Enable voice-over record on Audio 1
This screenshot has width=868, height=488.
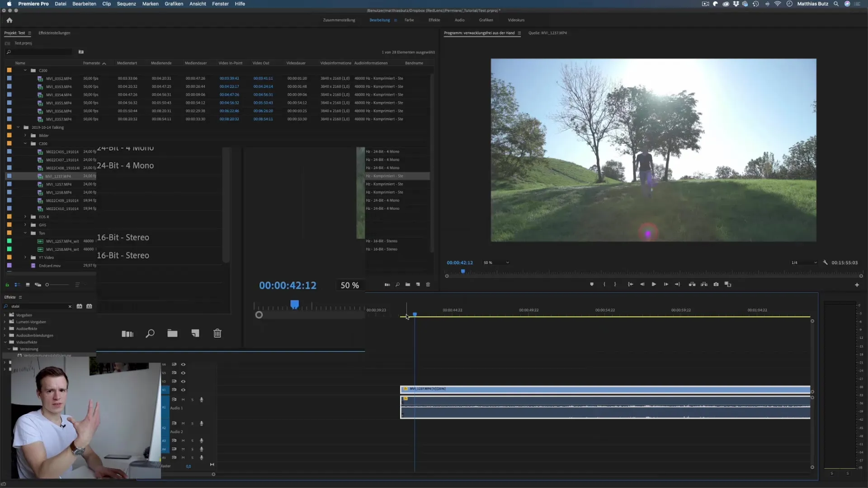202,400
